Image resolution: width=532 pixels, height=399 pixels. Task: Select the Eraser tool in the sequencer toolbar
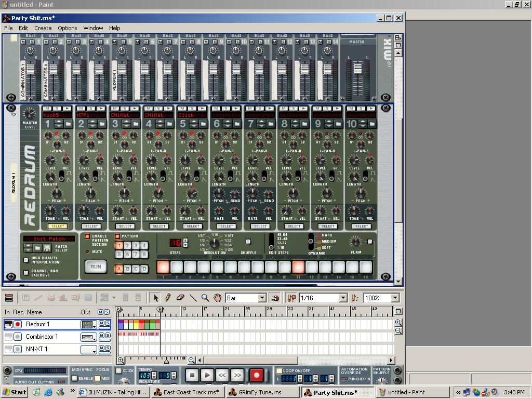click(180, 298)
